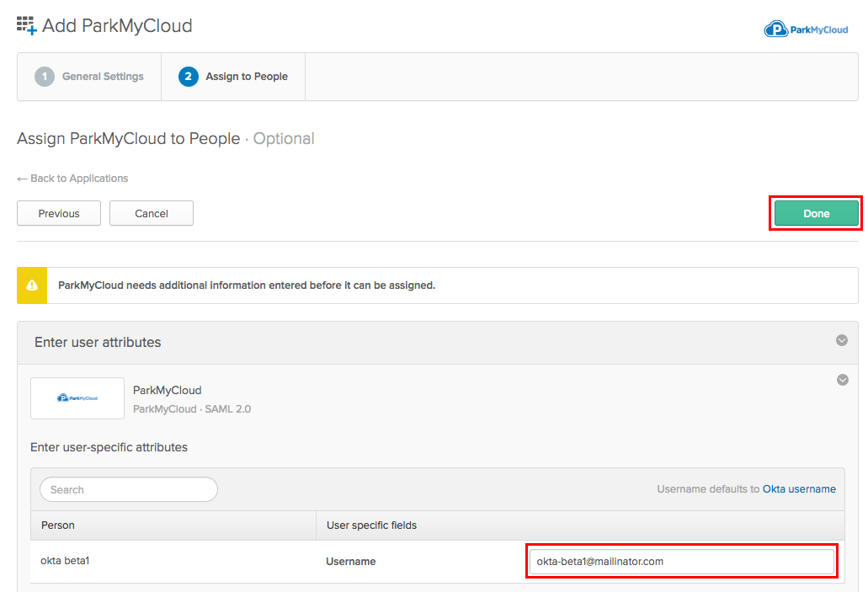Click the Previous button
The width and height of the screenshot is (868, 592).
(x=59, y=213)
